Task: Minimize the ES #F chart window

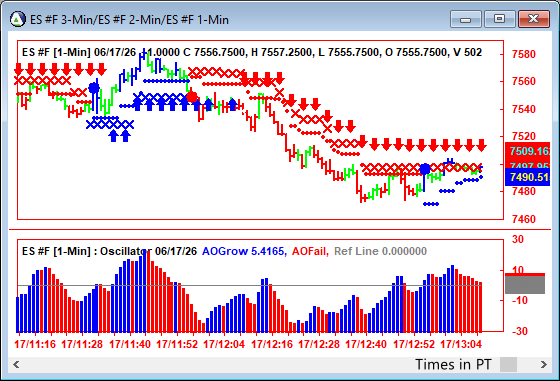Action: point(466,19)
